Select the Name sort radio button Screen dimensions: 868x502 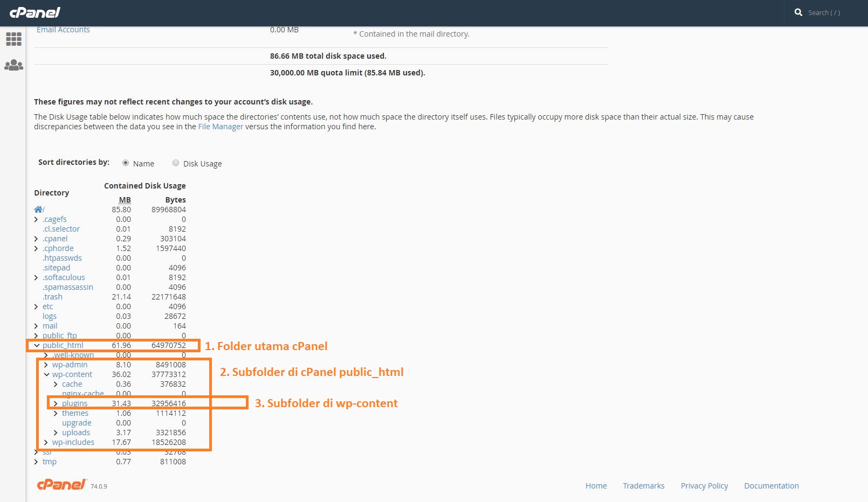pos(126,163)
